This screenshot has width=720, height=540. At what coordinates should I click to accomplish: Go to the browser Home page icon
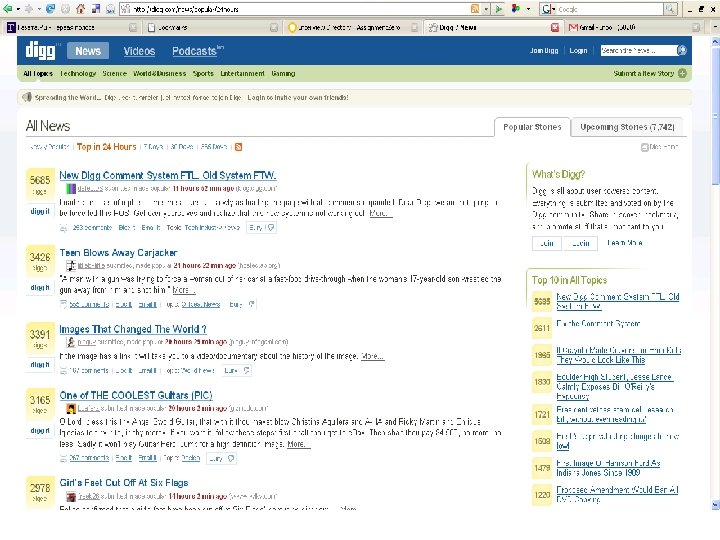(80, 9)
